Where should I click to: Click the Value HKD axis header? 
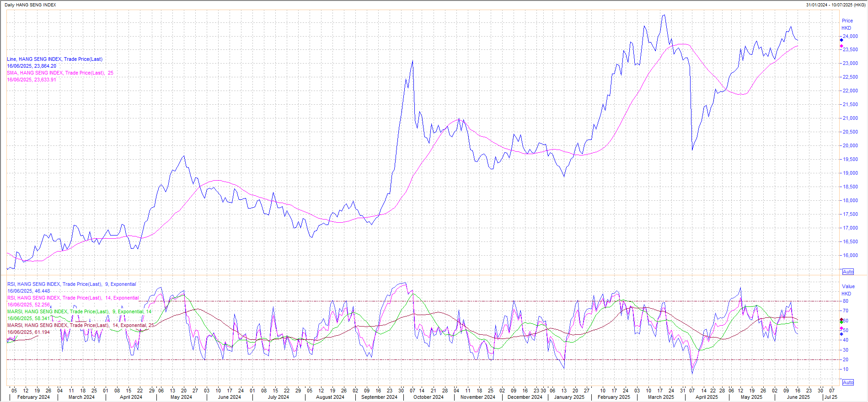tap(848, 290)
